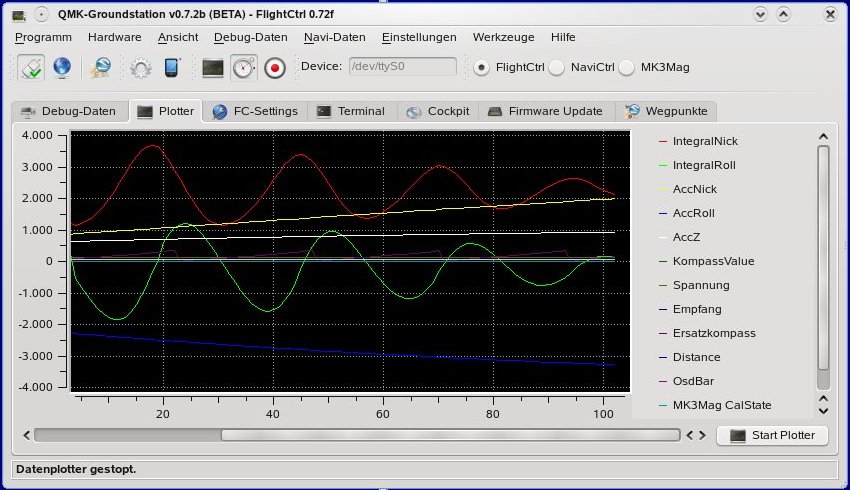Select the MK3Mag radio button
850x490 pixels.
click(x=628, y=68)
